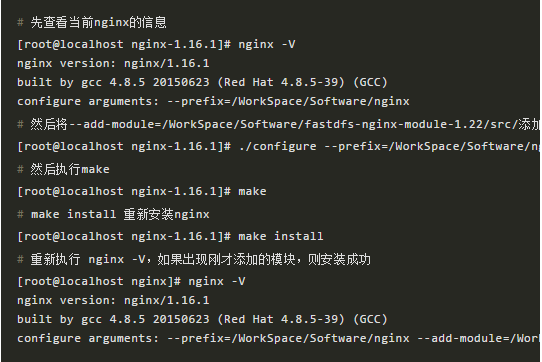Click the 'nginx version: nginx/1.16.1' first output line
The width and height of the screenshot is (542, 362).
[113, 63]
